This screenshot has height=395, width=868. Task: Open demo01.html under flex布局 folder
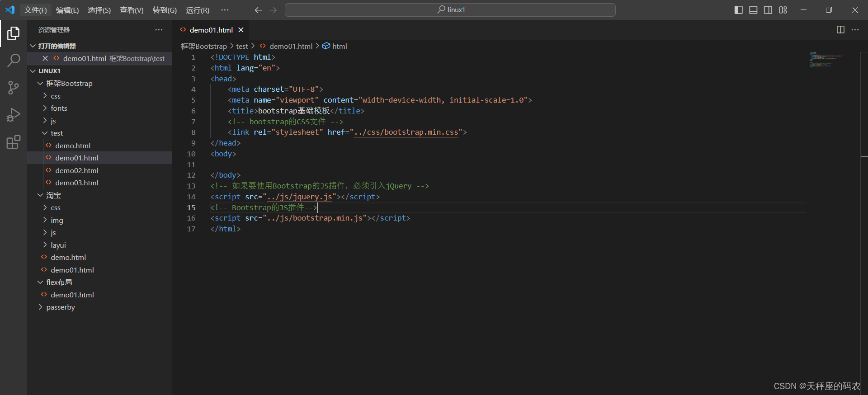99,295
